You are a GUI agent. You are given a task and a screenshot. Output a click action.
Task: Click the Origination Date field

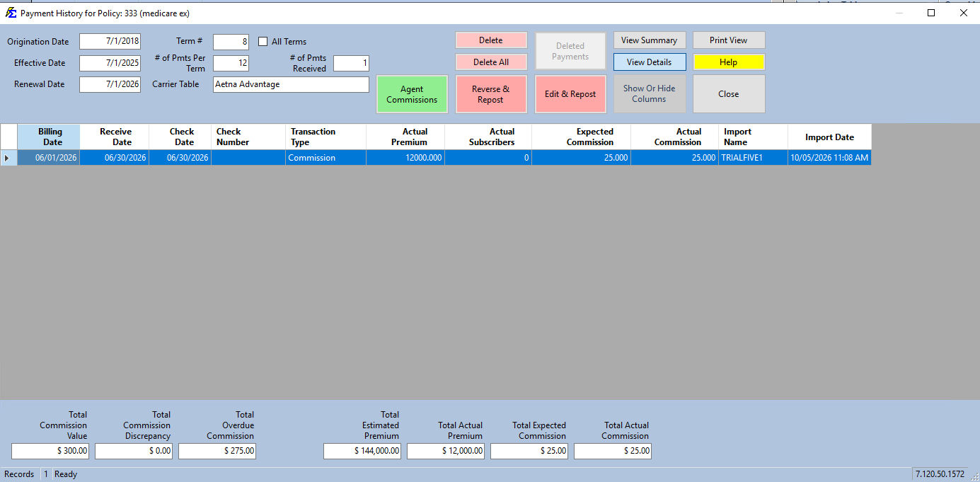tap(110, 42)
